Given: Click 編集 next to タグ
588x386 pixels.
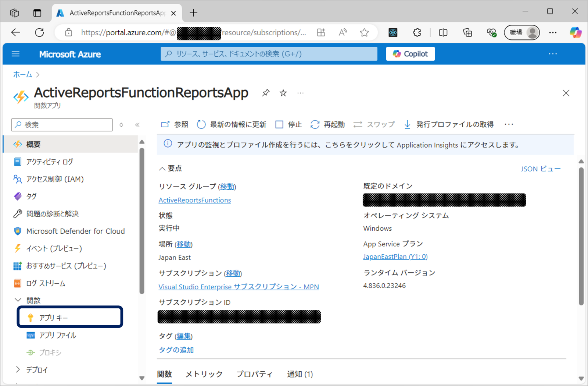Looking at the screenshot, I should point(183,336).
